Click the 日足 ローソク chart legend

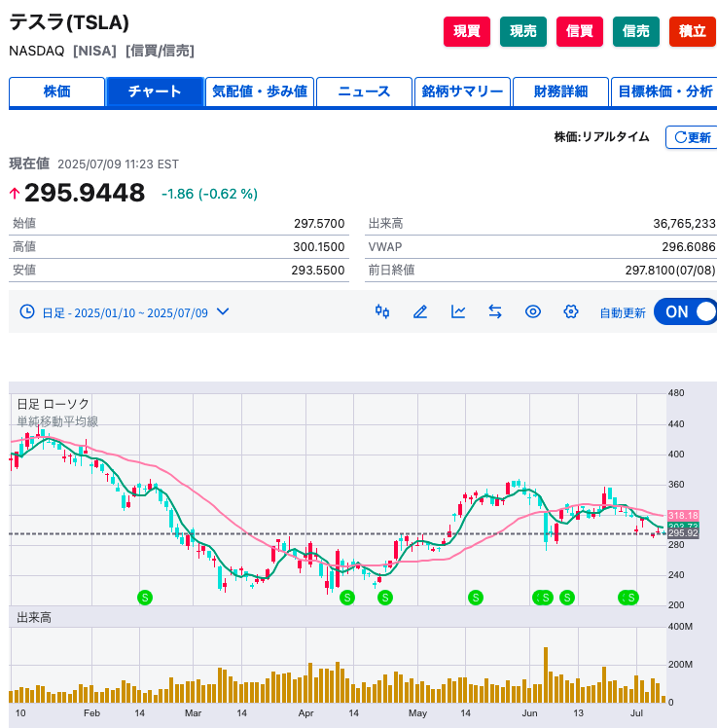point(53,404)
